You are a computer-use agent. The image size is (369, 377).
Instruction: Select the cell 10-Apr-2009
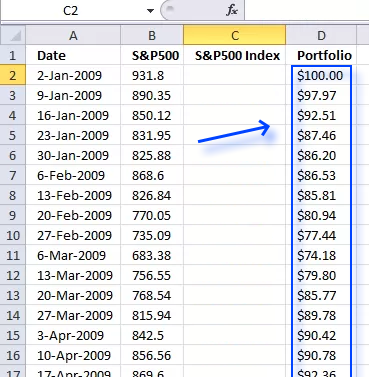pos(73,355)
